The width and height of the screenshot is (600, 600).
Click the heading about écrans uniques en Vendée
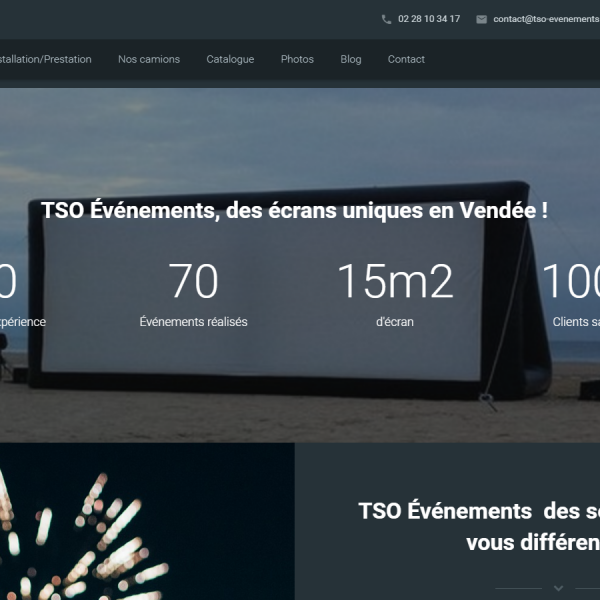[x=294, y=211]
